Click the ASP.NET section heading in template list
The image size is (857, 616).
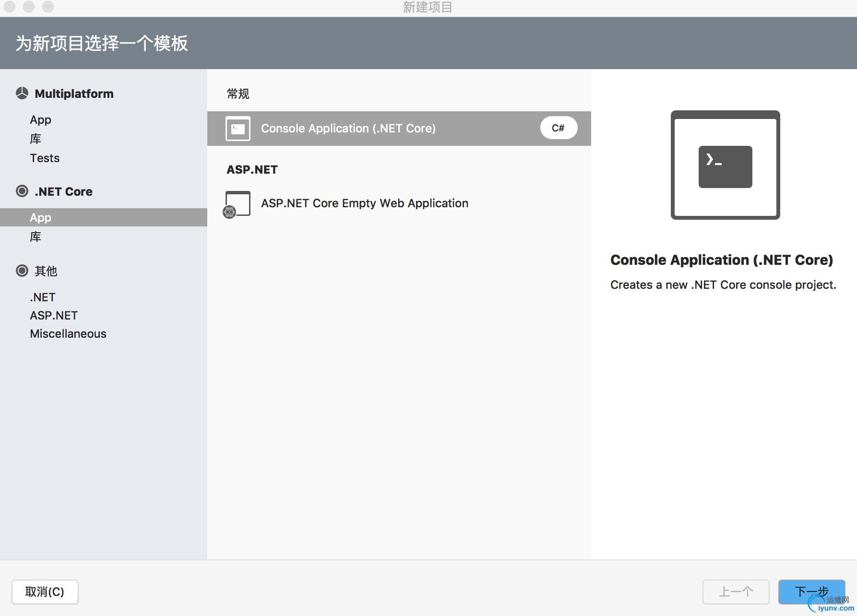click(x=252, y=170)
